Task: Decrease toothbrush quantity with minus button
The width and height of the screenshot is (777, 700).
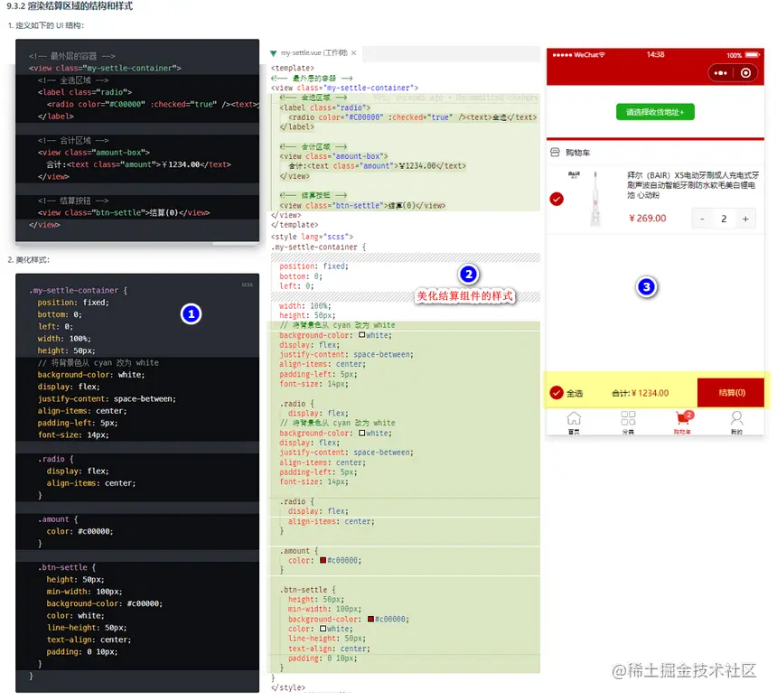Action: [x=702, y=219]
